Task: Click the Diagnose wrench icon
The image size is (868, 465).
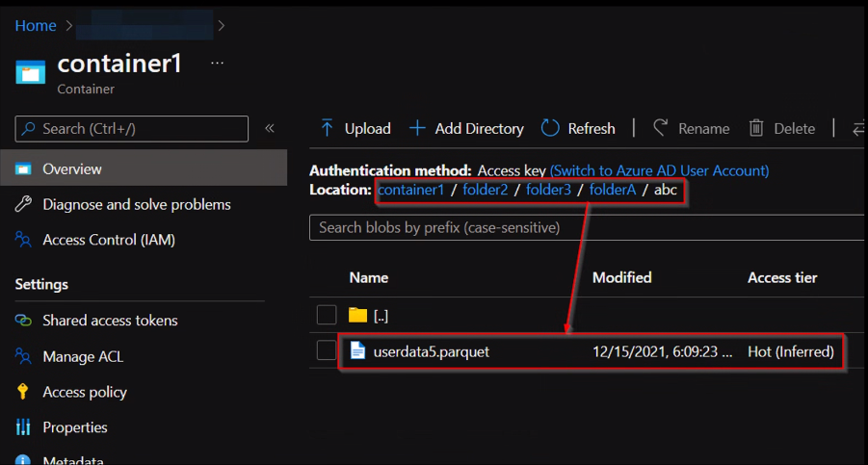Action: [x=23, y=204]
